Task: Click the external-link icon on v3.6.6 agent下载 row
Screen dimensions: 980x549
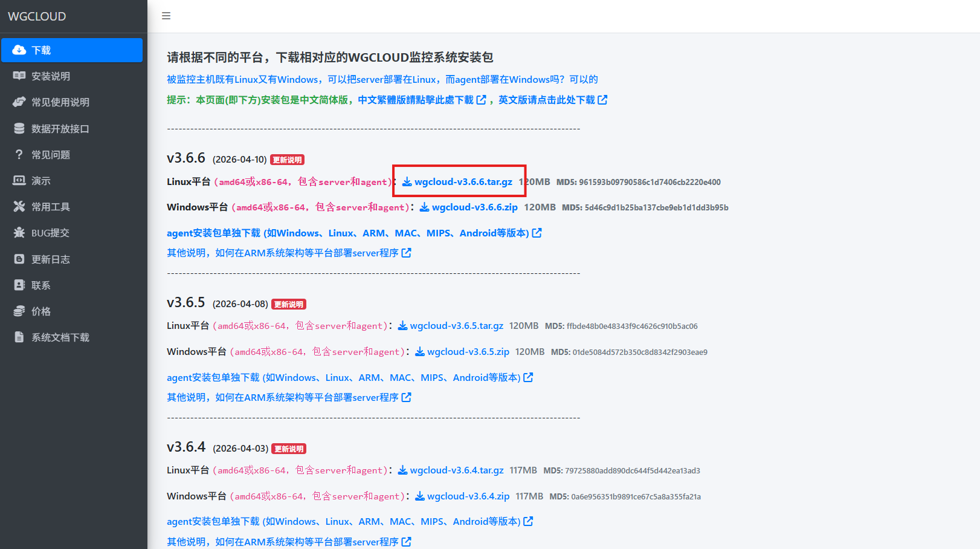Action: coord(538,232)
